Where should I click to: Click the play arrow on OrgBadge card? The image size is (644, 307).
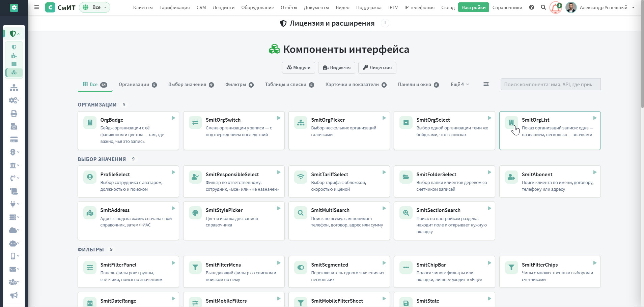[173, 118]
